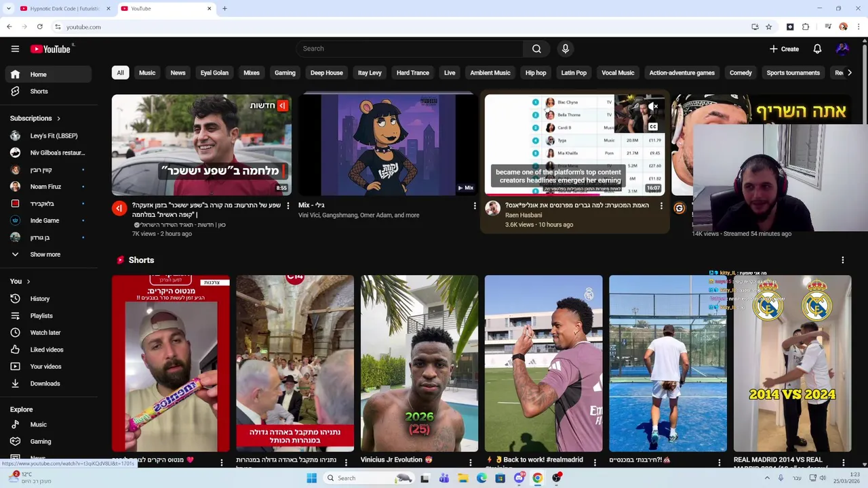Select the Deep House chip

[327, 73]
